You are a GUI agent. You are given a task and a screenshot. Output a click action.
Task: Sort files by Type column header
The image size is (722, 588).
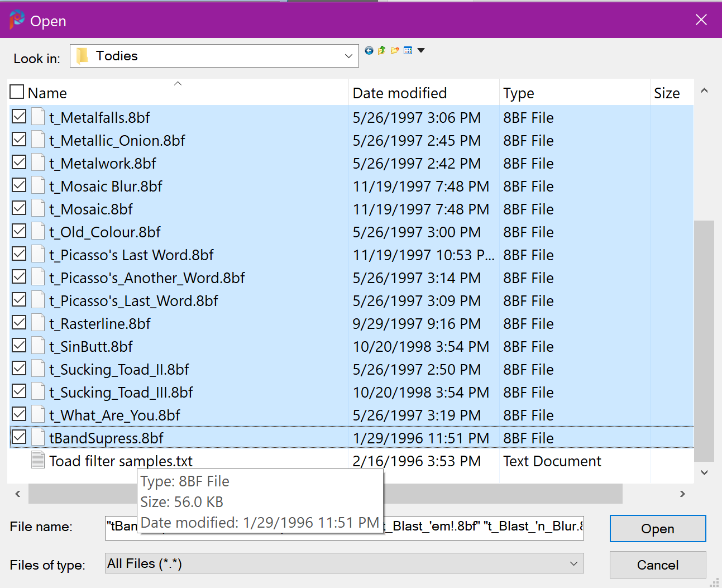point(519,93)
